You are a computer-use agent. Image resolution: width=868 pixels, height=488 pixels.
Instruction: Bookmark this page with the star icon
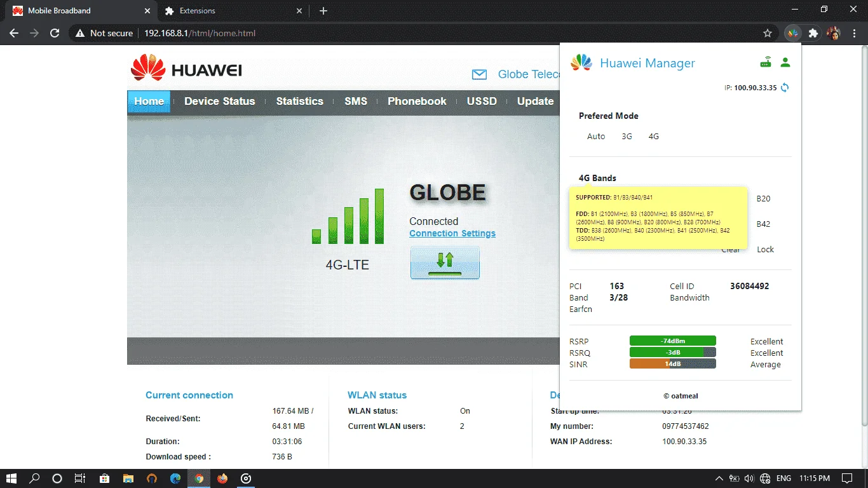768,33
